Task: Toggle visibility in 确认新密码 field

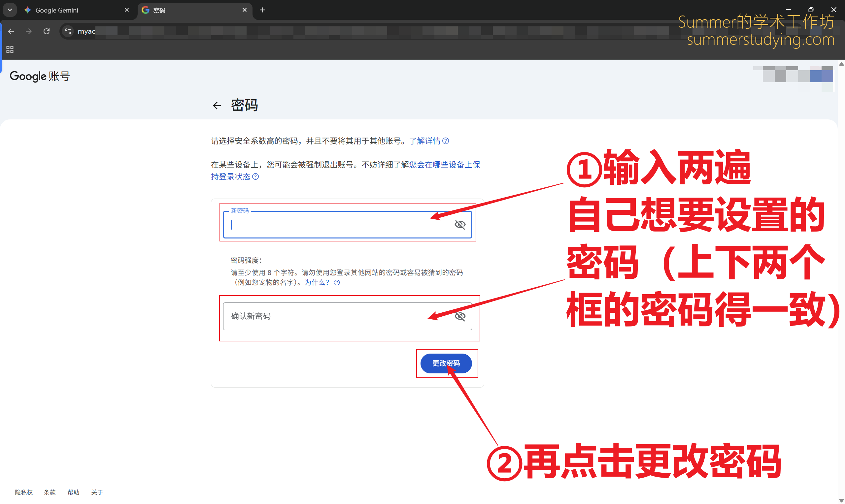Action: (460, 316)
